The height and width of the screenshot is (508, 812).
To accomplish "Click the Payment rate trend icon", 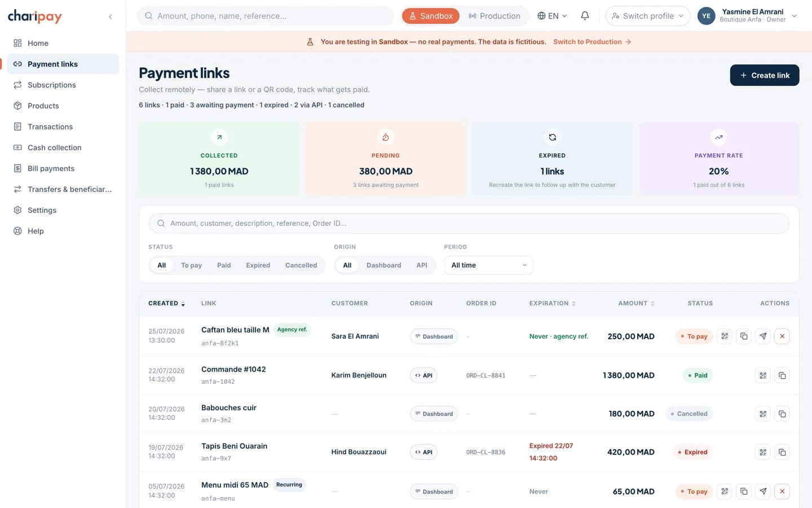I will (718, 137).
